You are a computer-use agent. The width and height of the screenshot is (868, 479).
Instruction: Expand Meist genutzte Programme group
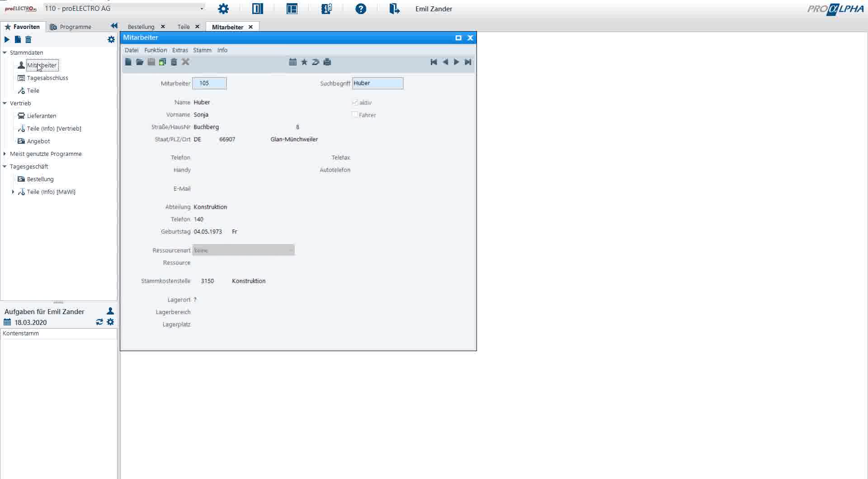tap(5, 154)
